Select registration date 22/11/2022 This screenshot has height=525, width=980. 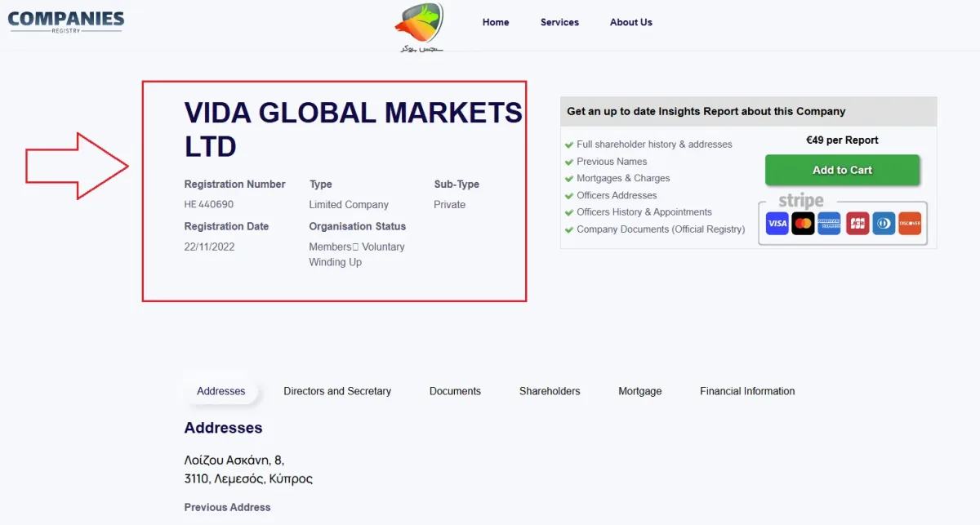tap(209, 247)
